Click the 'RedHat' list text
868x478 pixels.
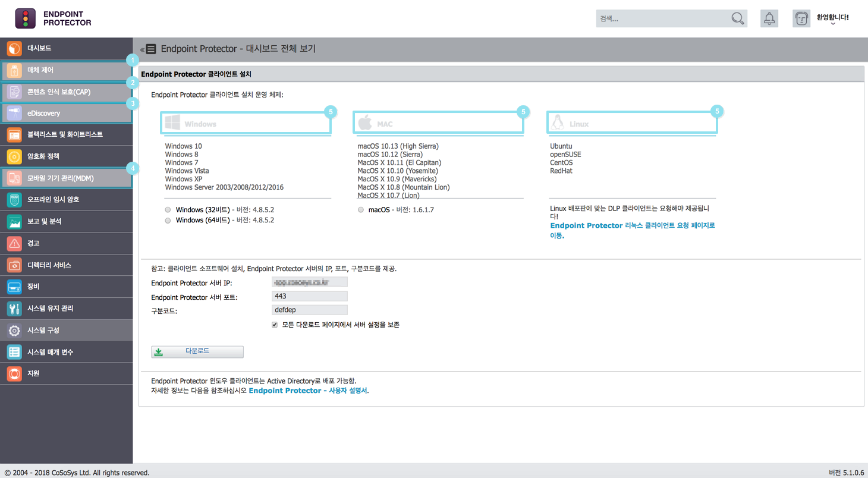click(561, 171)
